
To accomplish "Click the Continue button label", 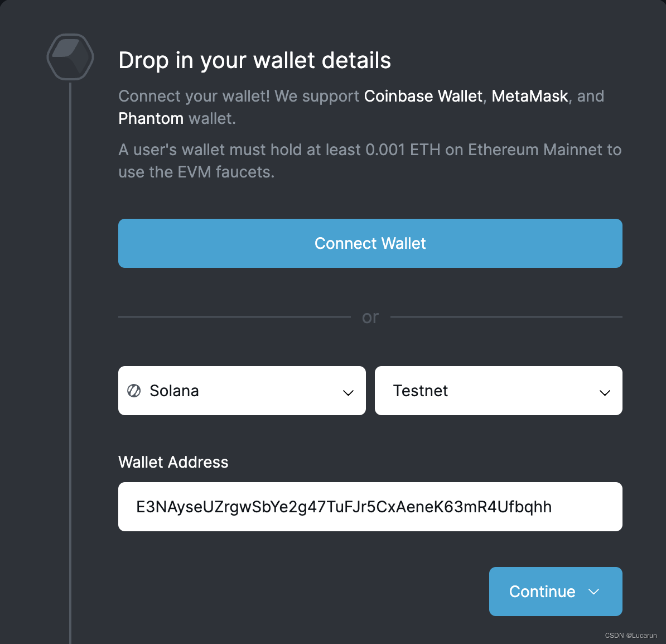I will point(542,592).
